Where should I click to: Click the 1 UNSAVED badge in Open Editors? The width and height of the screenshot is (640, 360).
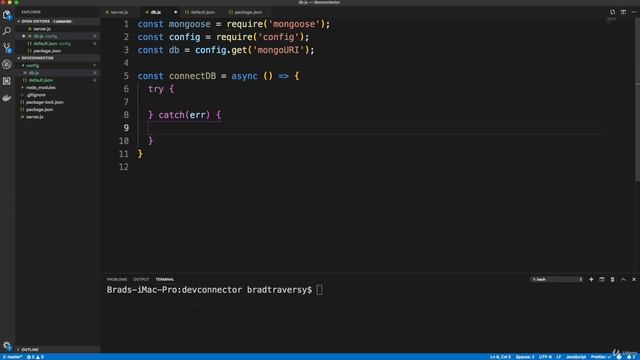point(62,21)
